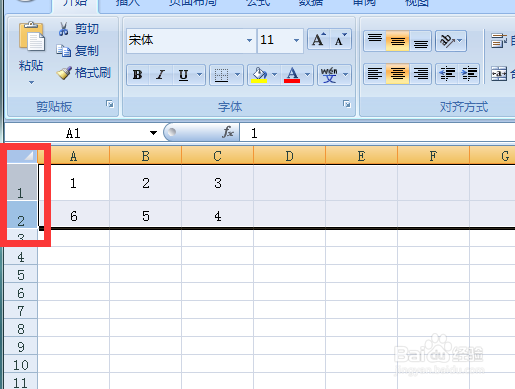Open the Font group dialog launcher
The width and height of the screenshot is (515, 389).
[x=347, y=104]
